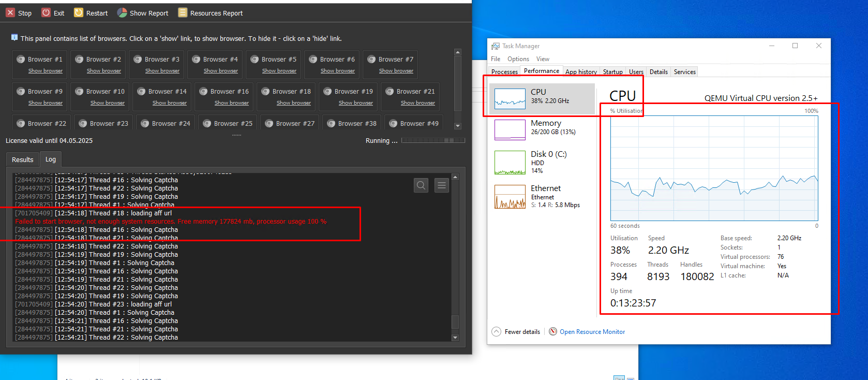Open the log hamburger menu icon

(442, 185)
